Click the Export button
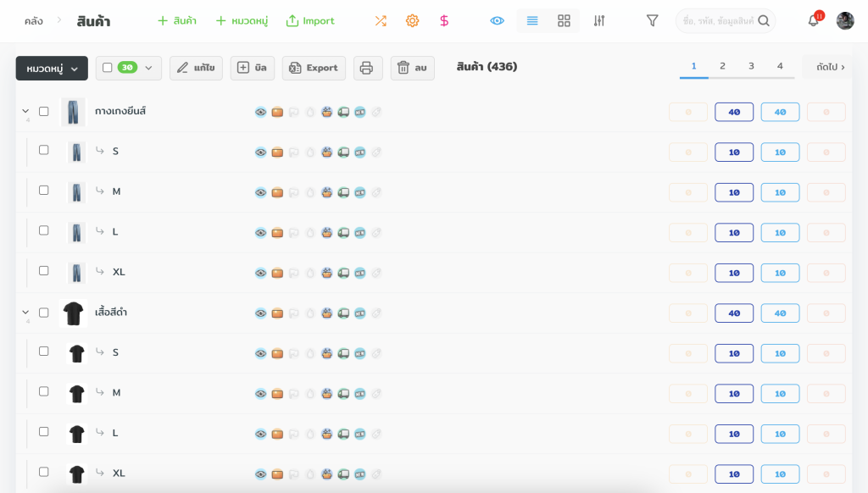The width and height of the screenshot is (868, 493). coord(314,68)
